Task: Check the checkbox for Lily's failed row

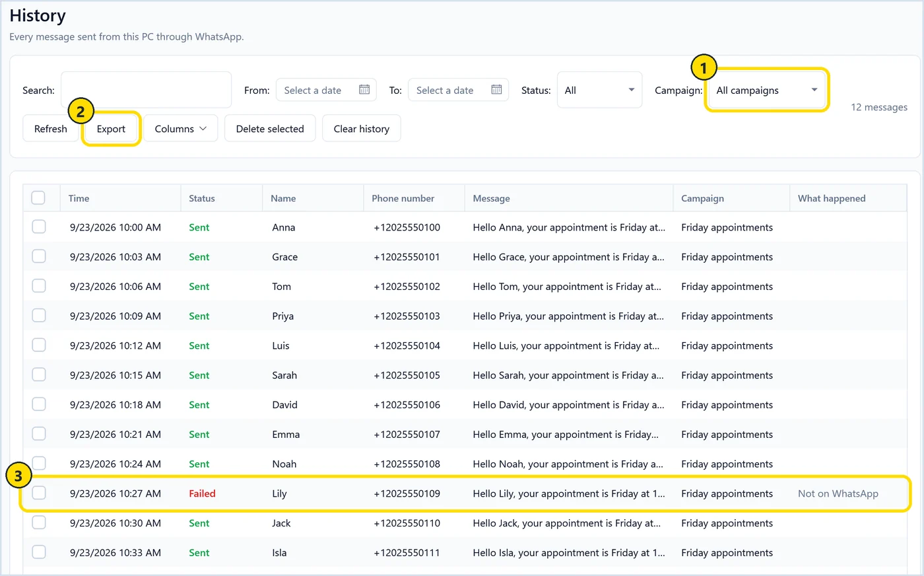Action: coord(39,493)
